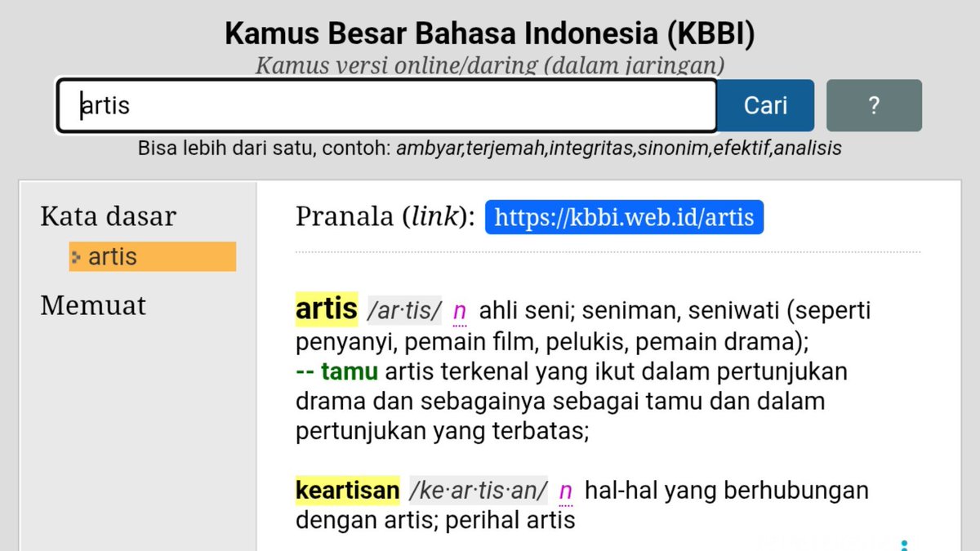
Task: Click the example word ambyar in hint text
Action: pyautogui.click(x=430, y=149)
